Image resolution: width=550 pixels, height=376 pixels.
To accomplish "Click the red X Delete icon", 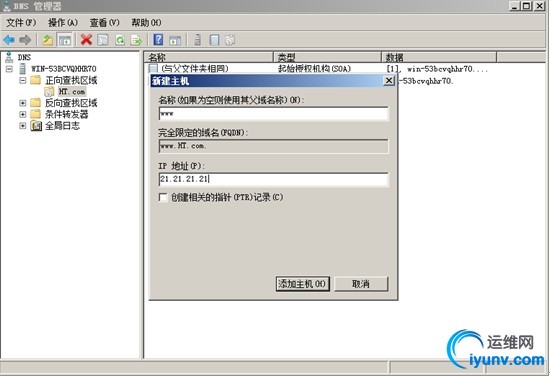I will tap(86, 40).
